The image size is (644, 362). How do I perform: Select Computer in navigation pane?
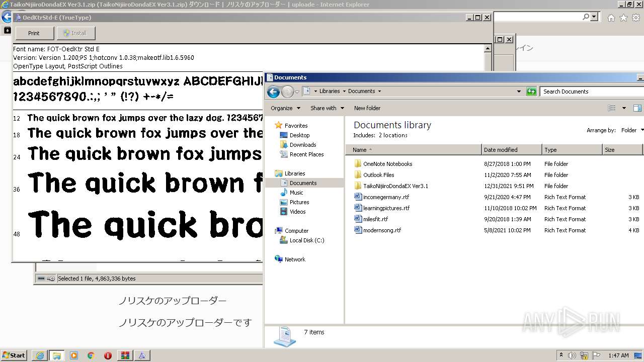point(296,231)
